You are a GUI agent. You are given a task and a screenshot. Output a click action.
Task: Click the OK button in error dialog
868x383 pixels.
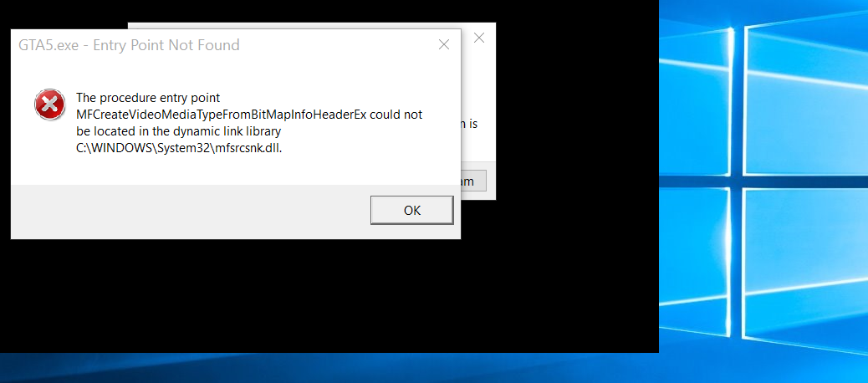[412, 211]
